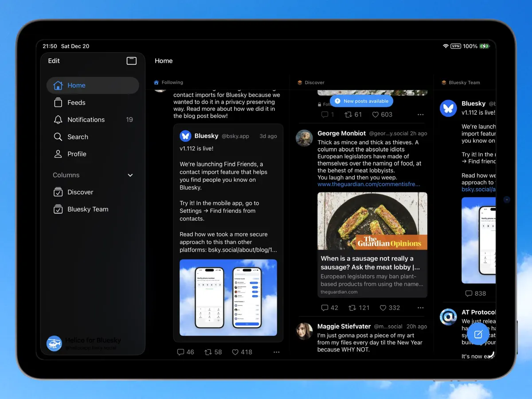Open the phone mockups image in quoted post
Viewport: 532px width, 399px height.
pyautogui.click(x=228, y=297)
